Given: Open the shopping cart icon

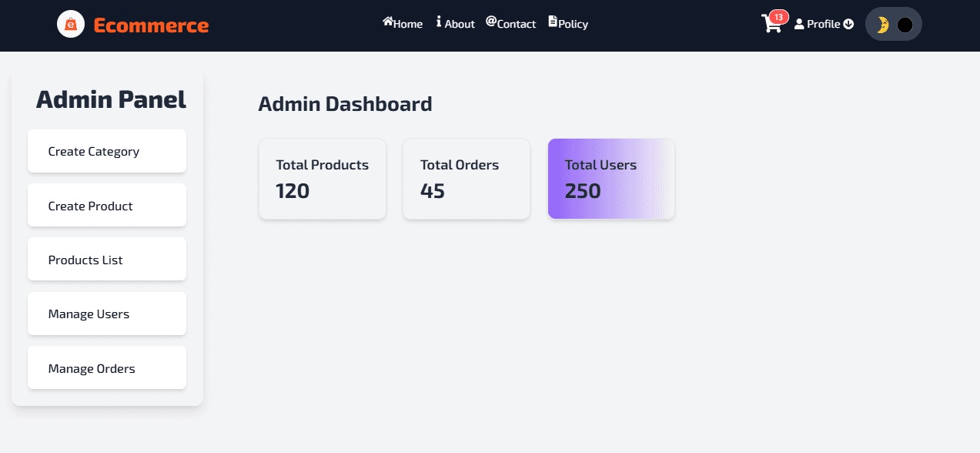Looking at the screenshot, I should (x=772, y=25).
